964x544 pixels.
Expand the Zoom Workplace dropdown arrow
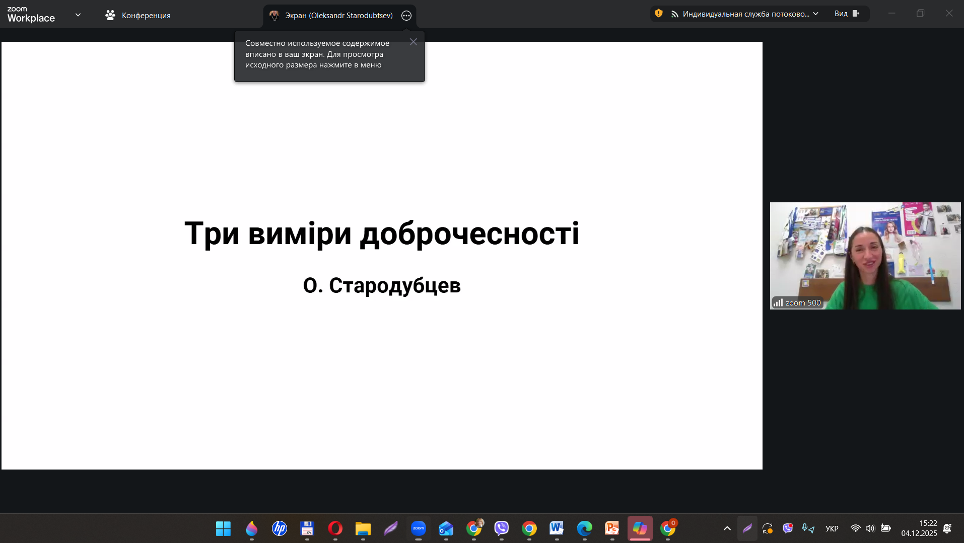(x=78, y=15)
